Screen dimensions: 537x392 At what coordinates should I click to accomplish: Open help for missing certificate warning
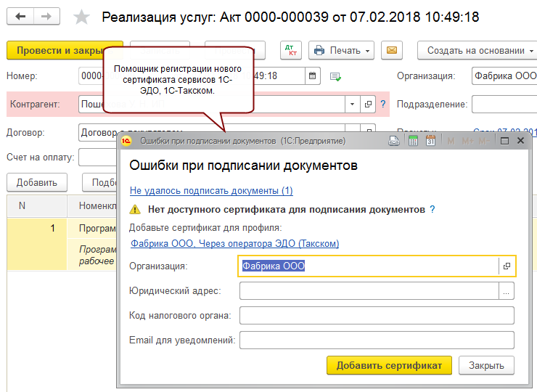pyautogui.click(x=433, y=209)
